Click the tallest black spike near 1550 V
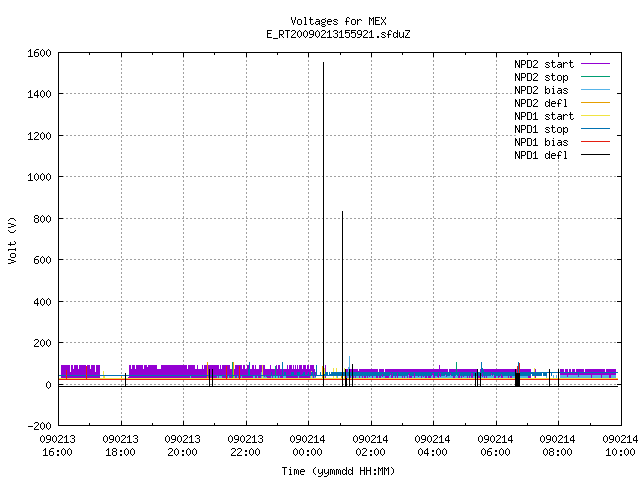Viewport: 640px width, 480px height. [x=323, y=224]
